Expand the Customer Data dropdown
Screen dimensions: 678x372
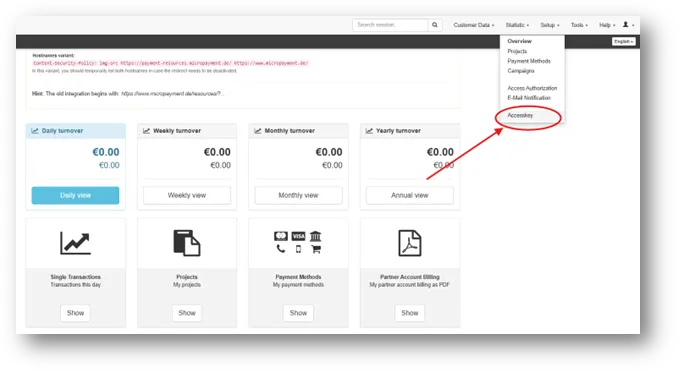tap(473, 25)
